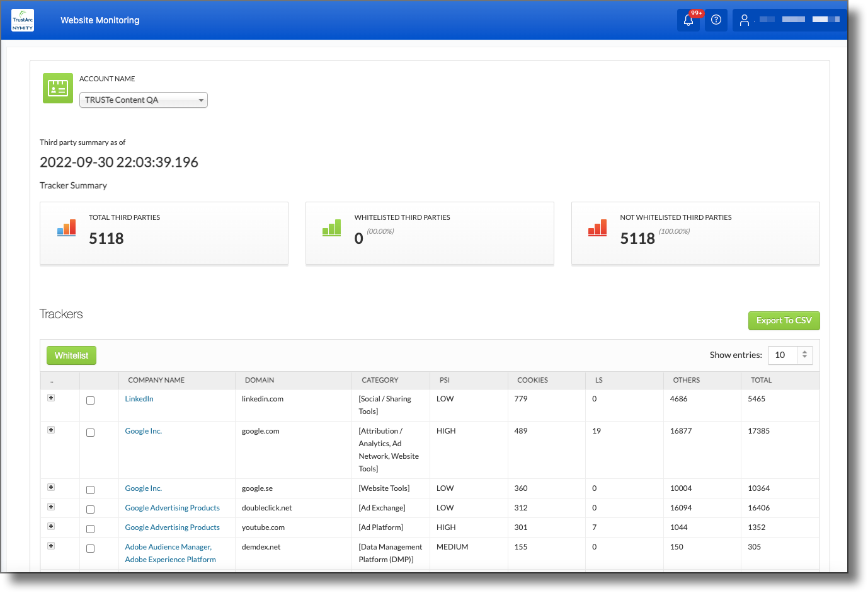Check the checkbox beside doubleclick.net
Viewport: 868px width, 593px height.
pos(90,509)
